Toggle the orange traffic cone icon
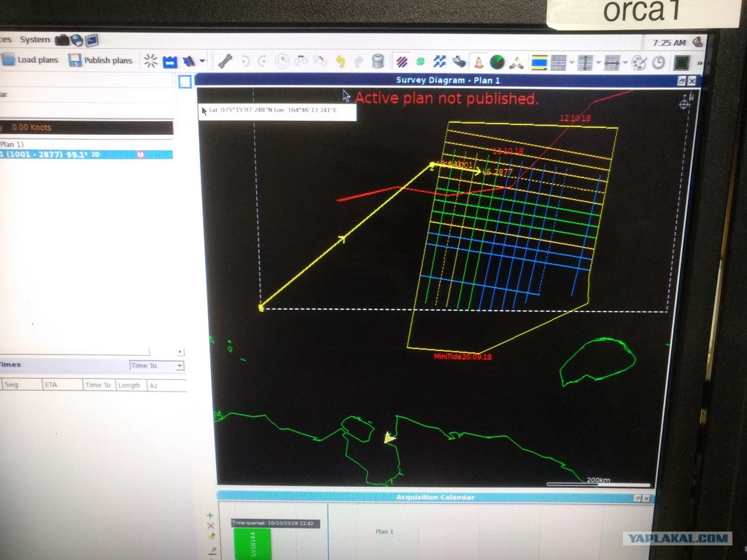The height and width of the screenshot is (560, 747). point(479,62)
